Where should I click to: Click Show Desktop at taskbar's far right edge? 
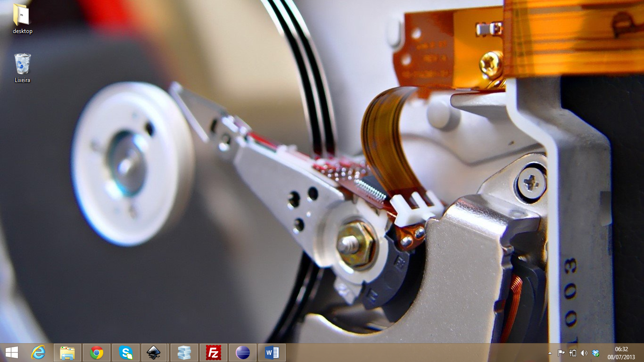point(642,353)
